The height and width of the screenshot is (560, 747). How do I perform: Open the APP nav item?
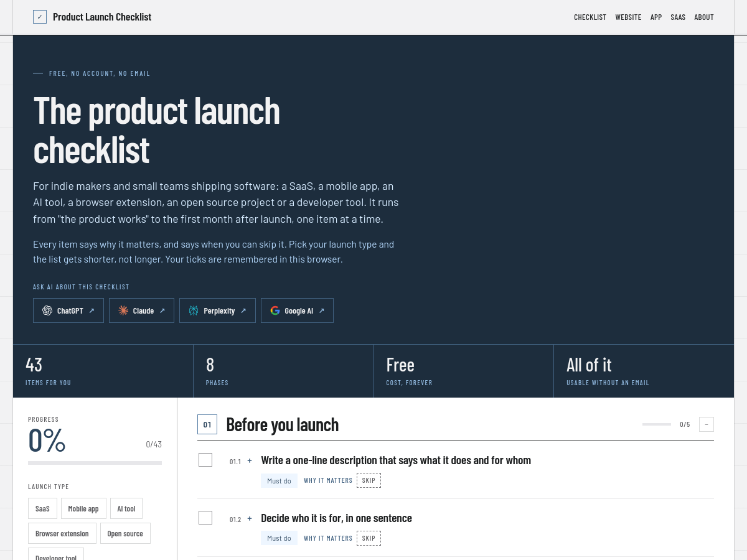pyautogui.click(x=656, y=17)
